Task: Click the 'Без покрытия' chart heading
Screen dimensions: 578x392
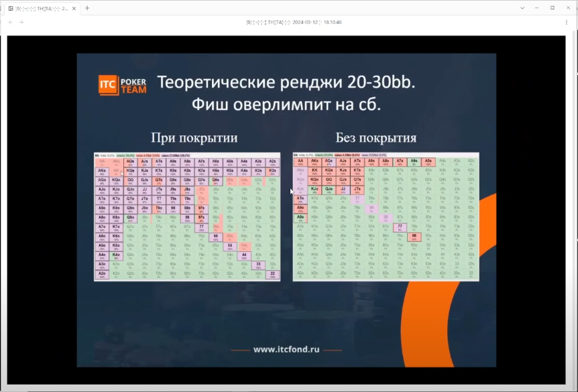Action: tap(376, 138)
